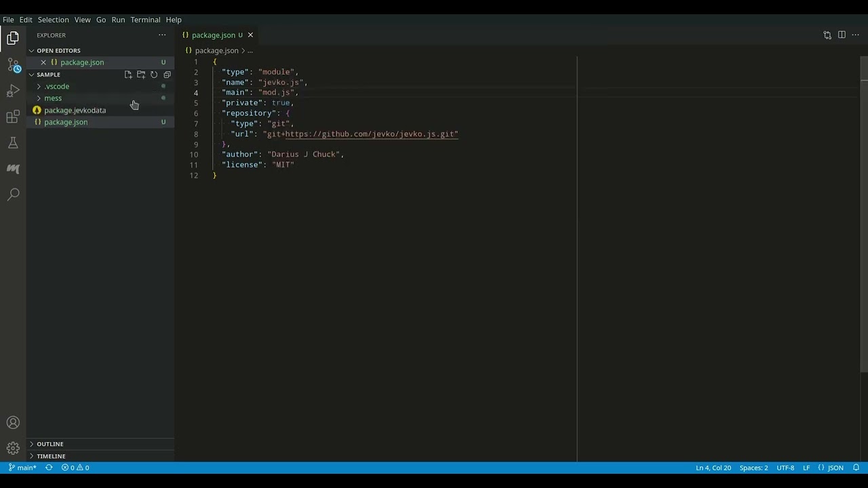Expand the mess folder
868x488 pixels.
39,98
